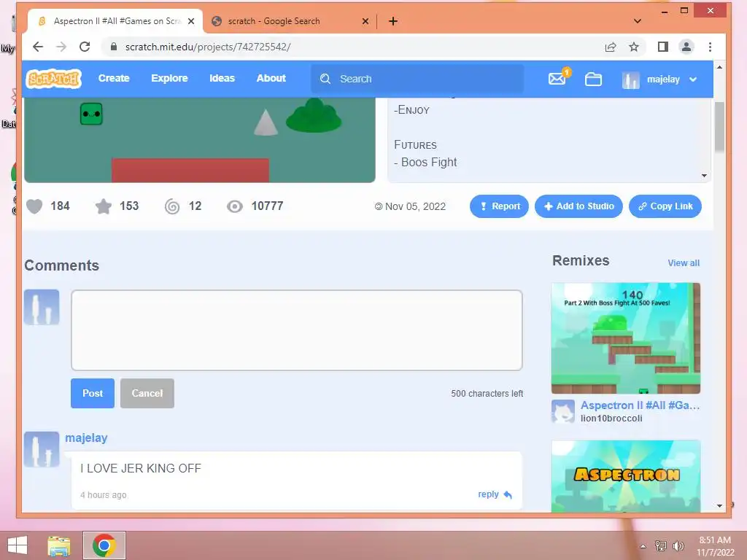Screen dimensions: 747x560
Task: Open a new browser tab
Action: (x=393, y=21)
